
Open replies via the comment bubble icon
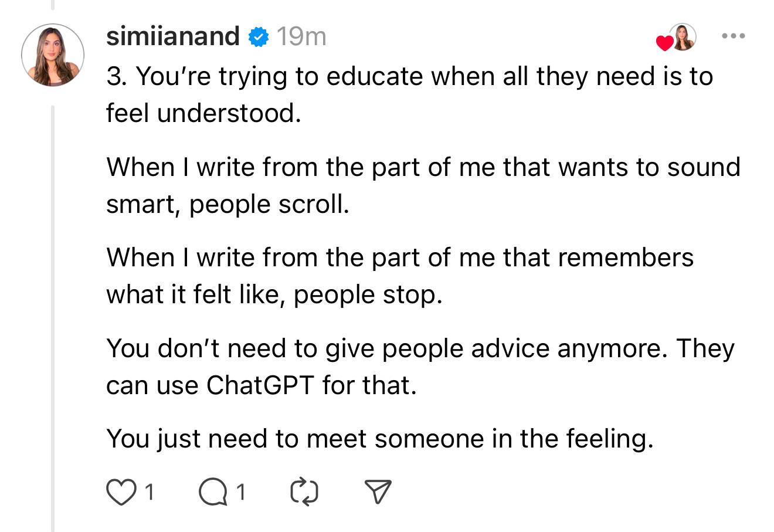tap(213, 493)
